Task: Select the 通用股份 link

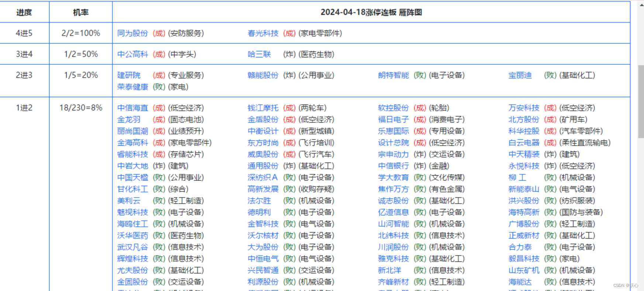Action: tap(263, 166)
